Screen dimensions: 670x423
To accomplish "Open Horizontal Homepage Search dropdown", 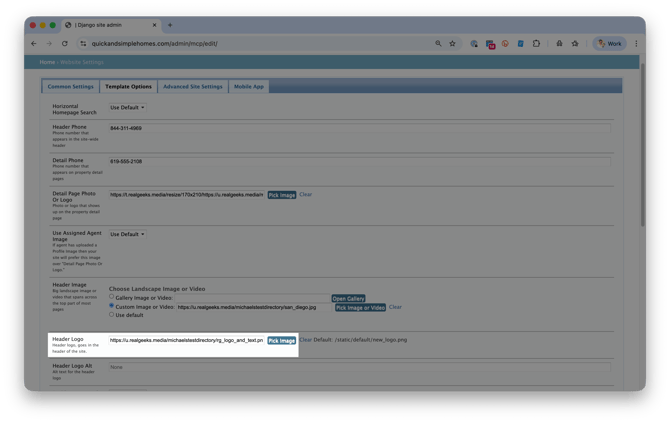I will pyautogui.click(x=127, y=108).
